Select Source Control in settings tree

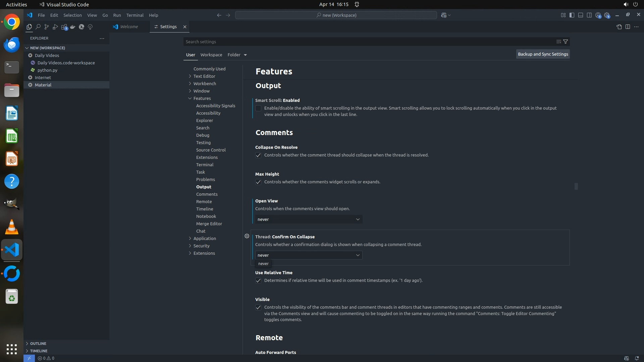coord(211,150)
